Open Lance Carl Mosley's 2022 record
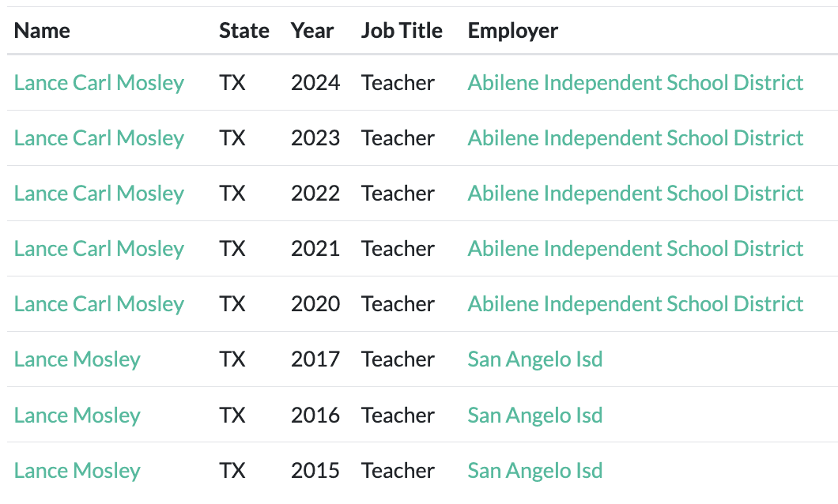Viewport: 838px width, 504px height. (x=99, y=194)
